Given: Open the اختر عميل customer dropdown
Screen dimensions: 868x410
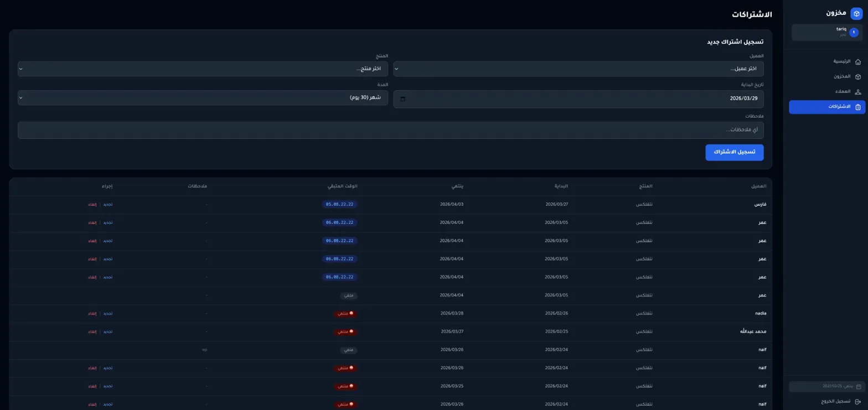Looking at the screenshot, I should click(x=578, y=69).
